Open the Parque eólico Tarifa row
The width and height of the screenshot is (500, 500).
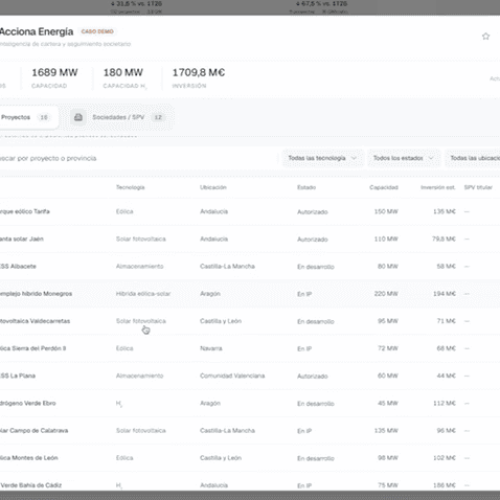(x=250, y=212)
